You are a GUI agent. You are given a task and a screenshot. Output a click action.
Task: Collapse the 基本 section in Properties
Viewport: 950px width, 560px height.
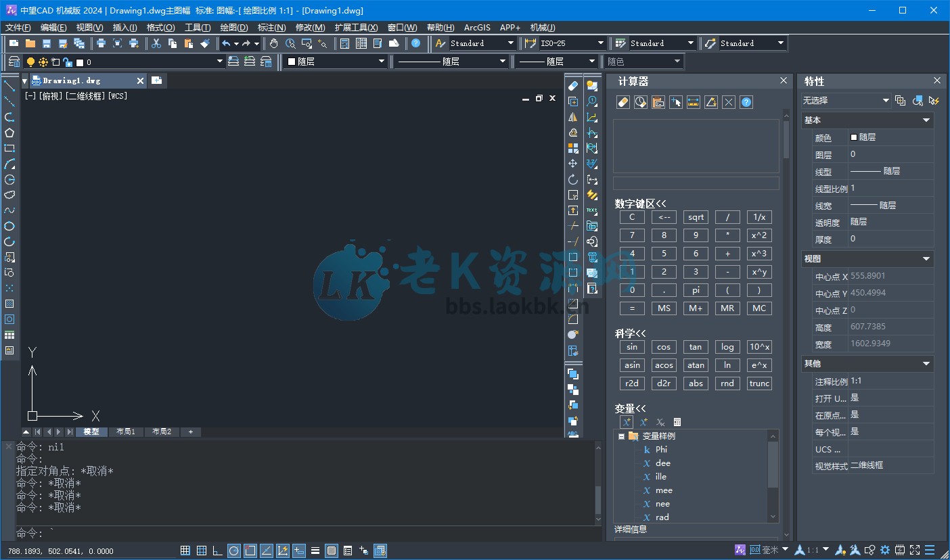(926, 120)
